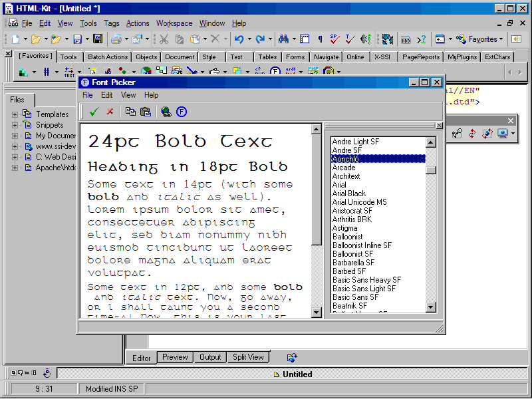Toggle paragraph marks with the pilcrow icon
The height and width of the screenshot is (399, 532).
coord(320,39)
